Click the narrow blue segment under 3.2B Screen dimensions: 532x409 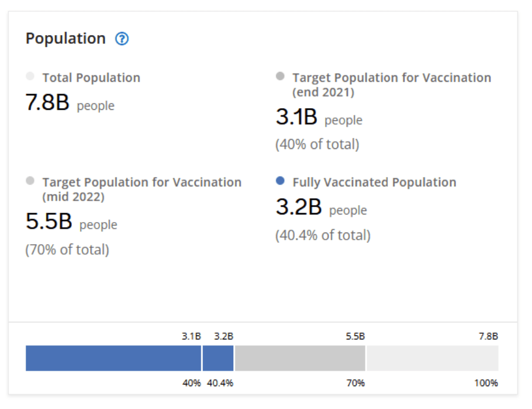click(218, 358)
